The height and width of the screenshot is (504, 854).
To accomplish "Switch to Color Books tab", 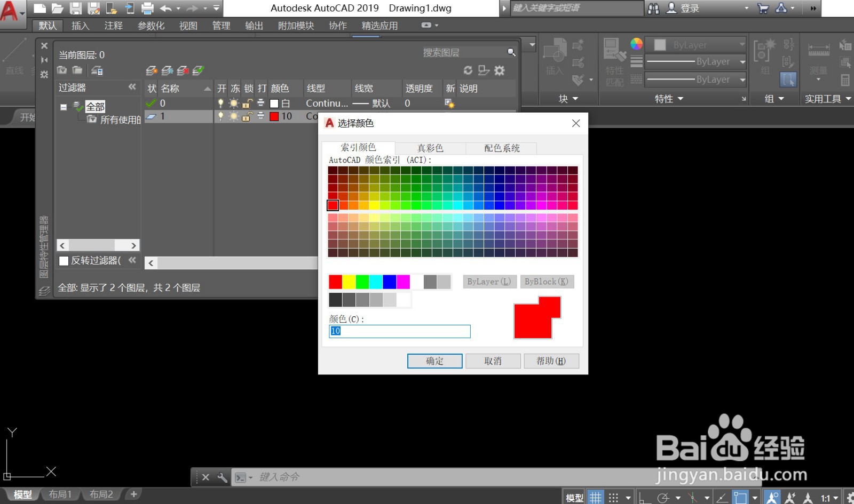I will (502, 148).
